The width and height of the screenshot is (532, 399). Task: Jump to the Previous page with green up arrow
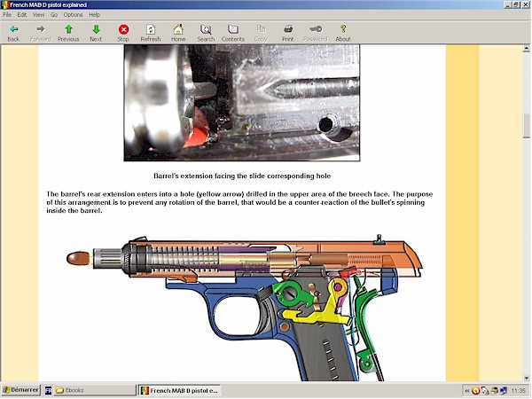[68, 29]
